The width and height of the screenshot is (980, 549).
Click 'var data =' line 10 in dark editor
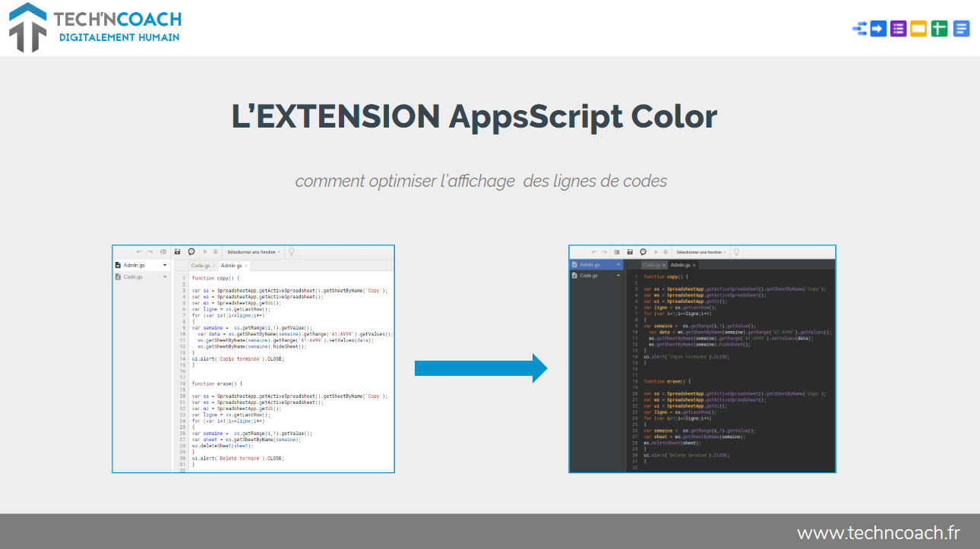click(740, 332)
